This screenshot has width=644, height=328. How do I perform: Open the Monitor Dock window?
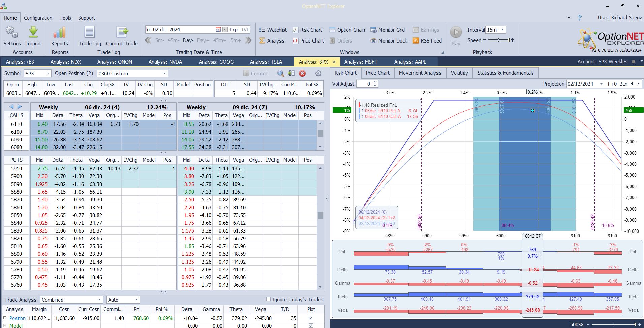point(389,40)
